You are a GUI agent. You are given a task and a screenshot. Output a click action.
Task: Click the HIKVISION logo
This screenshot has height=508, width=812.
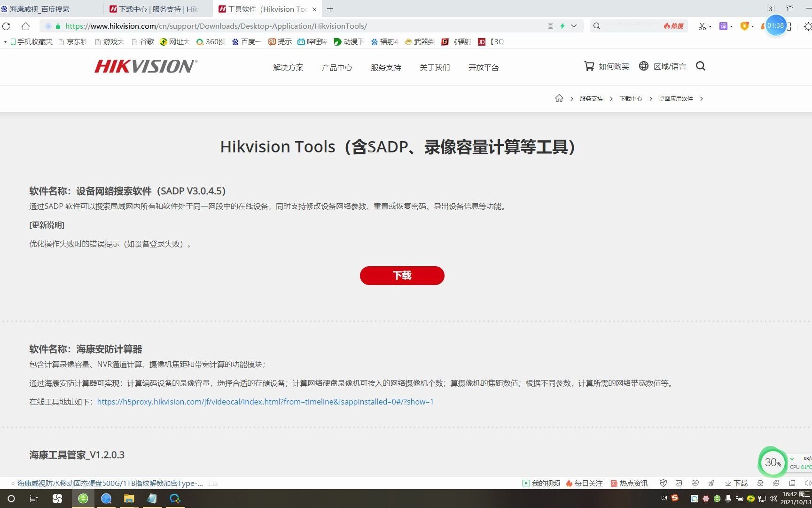(x=146, y=66)
